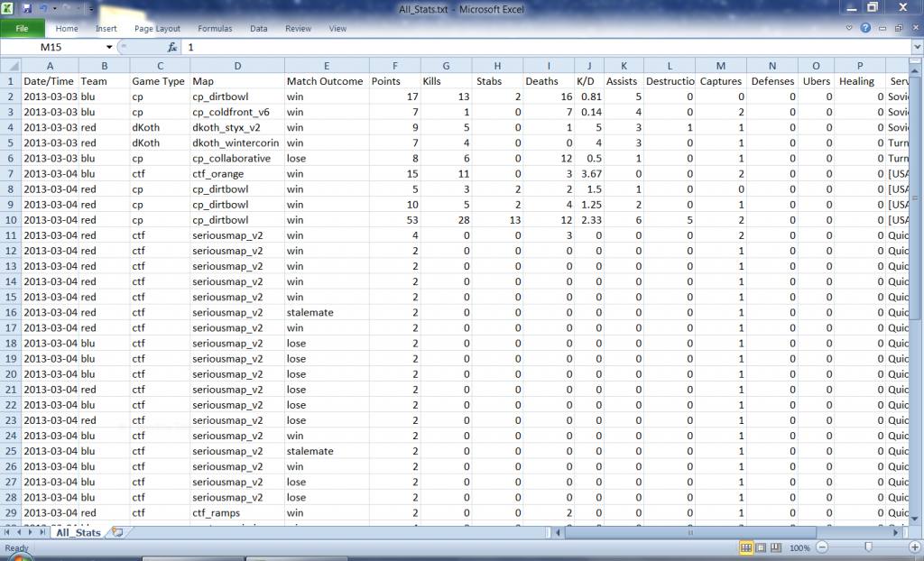Click the Insert Worksheet tab icon
The width and height of the screenshot is (924, 561).
click(x=117, y=532)
